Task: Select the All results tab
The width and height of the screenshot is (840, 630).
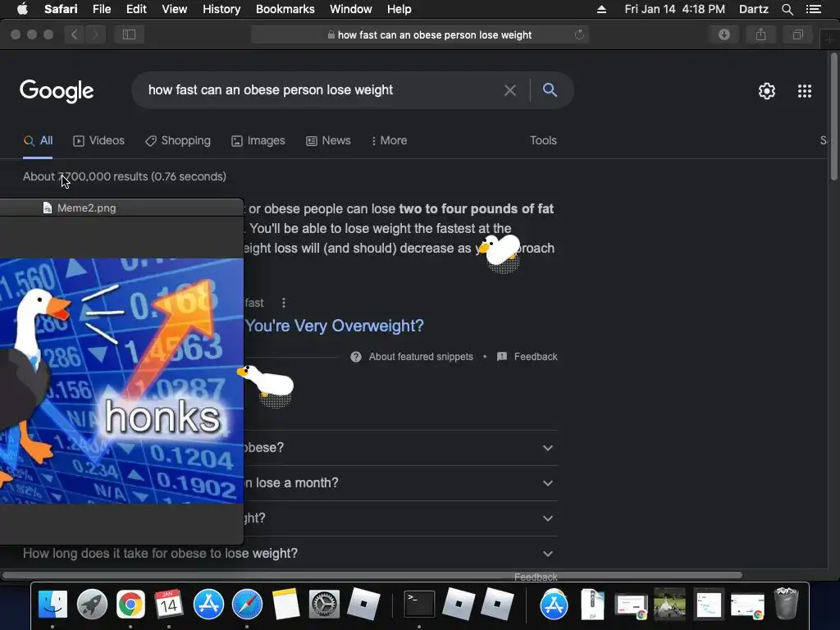Action: tap(38, 140)
